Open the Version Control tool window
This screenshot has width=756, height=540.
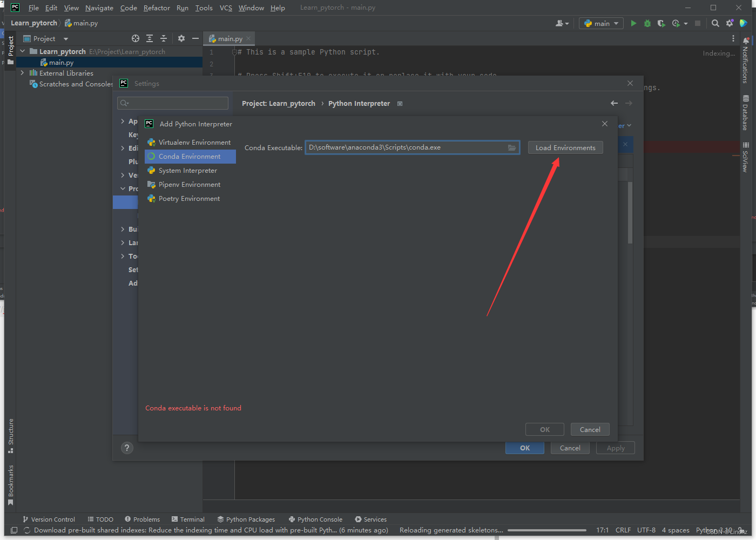pyautogui.click(x=49, y=519)
